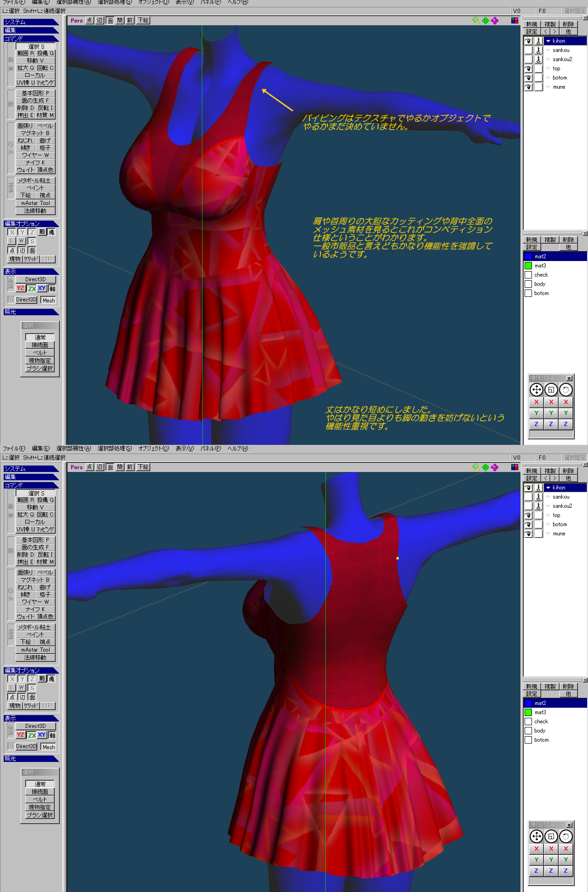Viewport: 588px width, 892px height.
Task: Open the パネル(P) menu in lower menu bar
Action: (210, 449)
